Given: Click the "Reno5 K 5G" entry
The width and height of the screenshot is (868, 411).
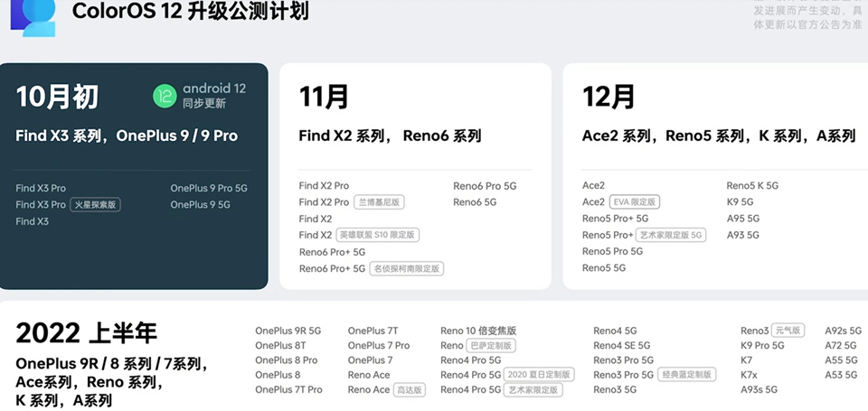Looking at the screenshot, I should click(x=752, y=186).
